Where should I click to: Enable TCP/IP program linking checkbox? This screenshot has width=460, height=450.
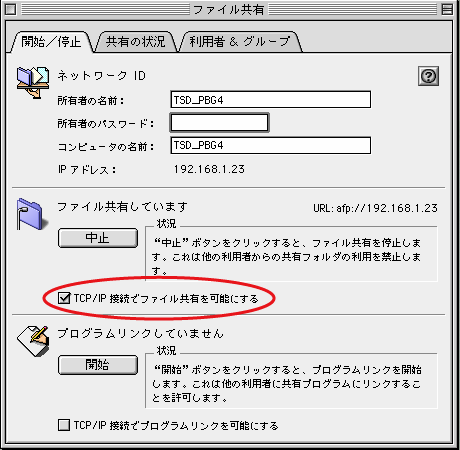pyautogui.click(x=64, y=425)
